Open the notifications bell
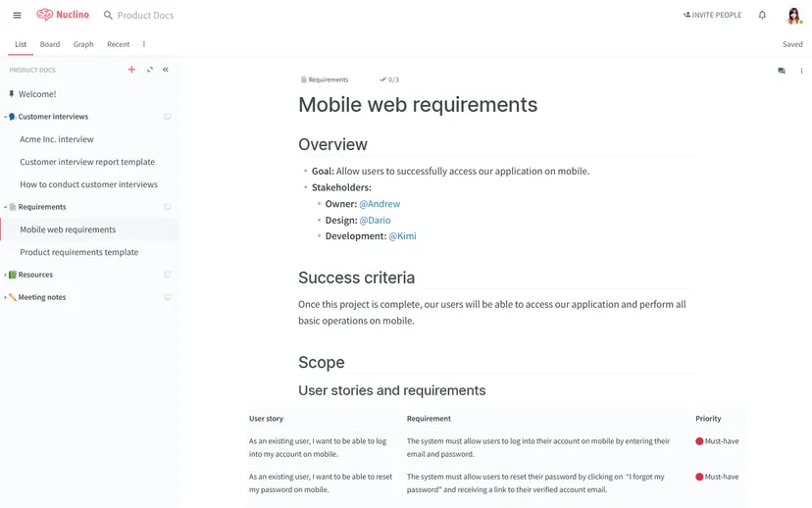The height and width of the screenshot is (508, 812). point(762,15)
